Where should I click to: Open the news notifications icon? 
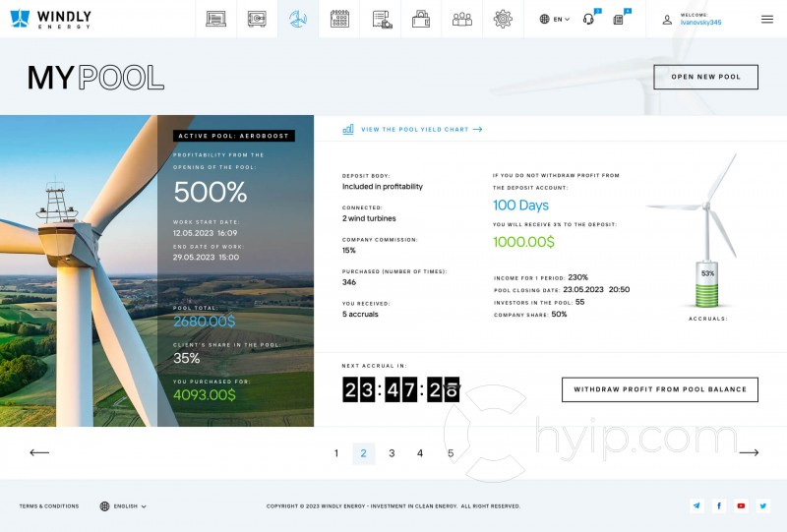coord(619,20)
